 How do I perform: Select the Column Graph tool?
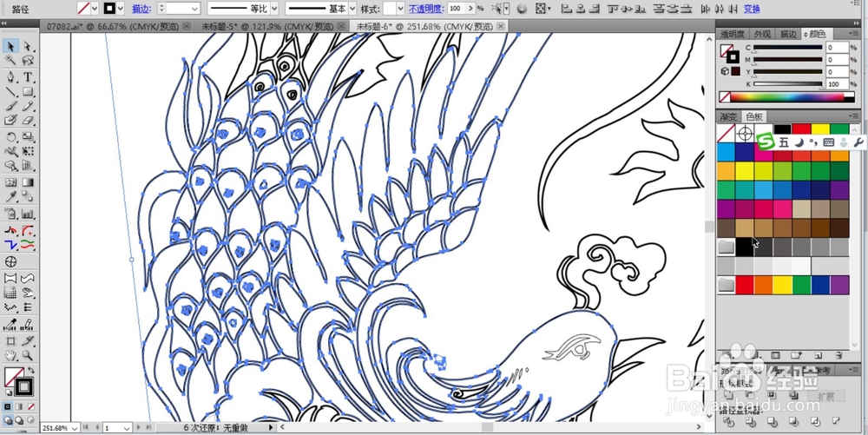pyautogui.click(x=28, y=214)
